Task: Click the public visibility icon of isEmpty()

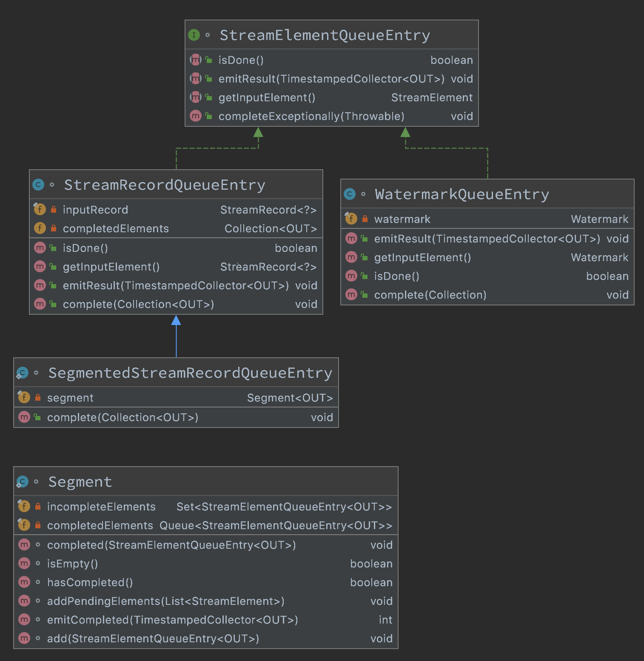Action: click(38, 563)
